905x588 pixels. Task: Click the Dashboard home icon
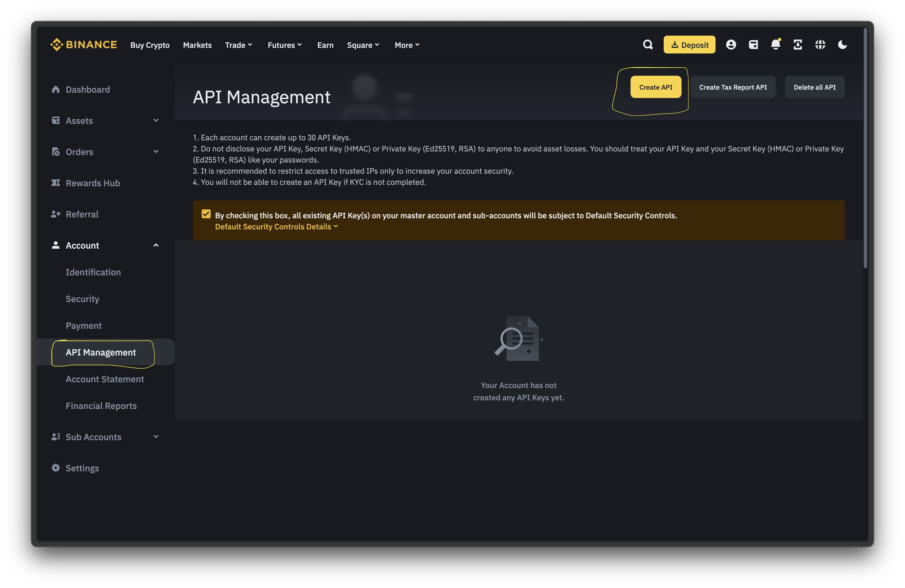55,89
